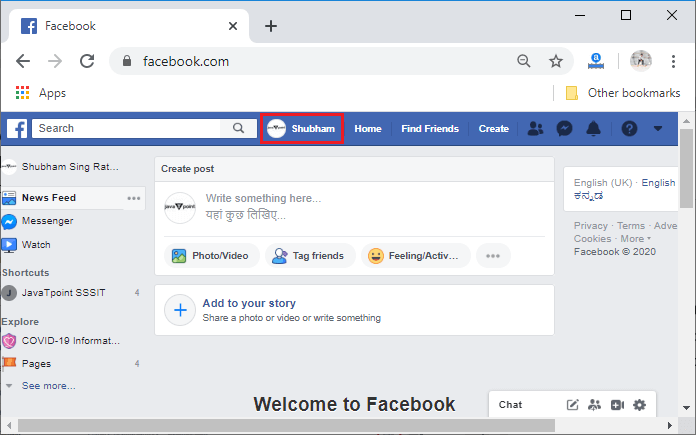
Task: Expand account dropdown arrow in header
Action: click(x=658, y=129)
